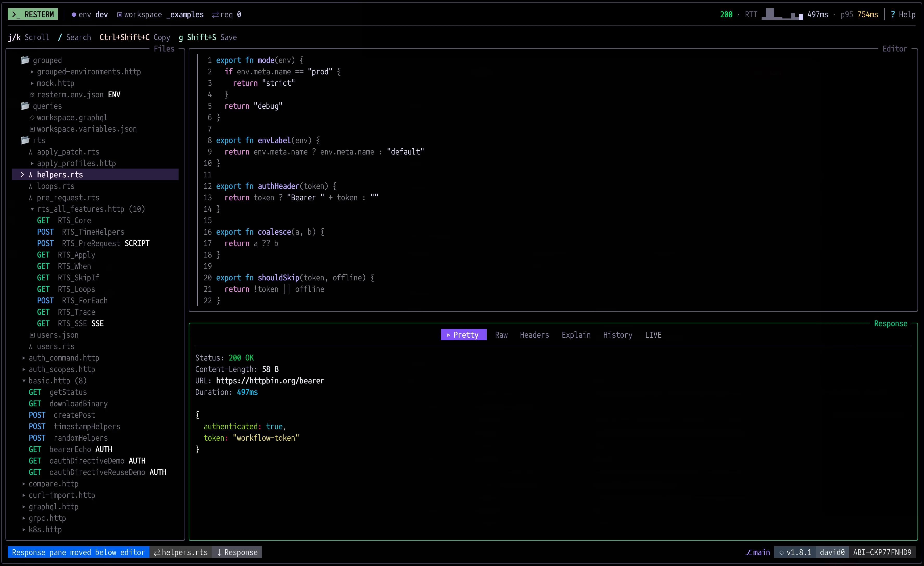Open the Headers tab
924x566 pixels.
pos(534,335)
